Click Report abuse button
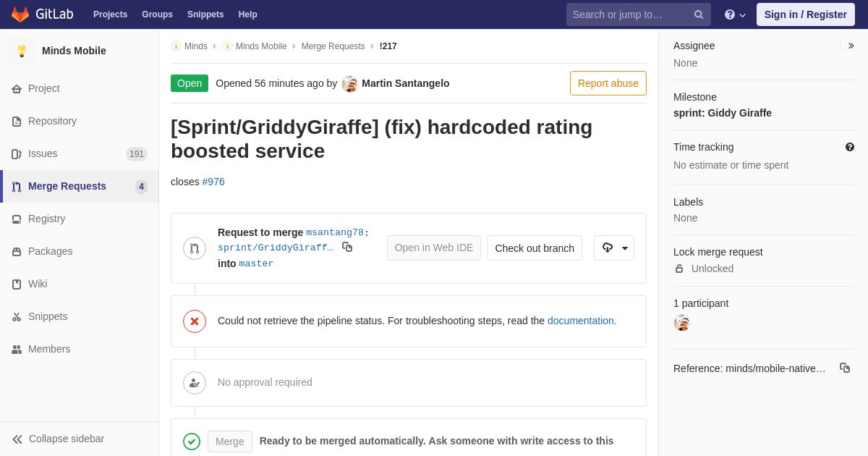 [x=608, y=83]
